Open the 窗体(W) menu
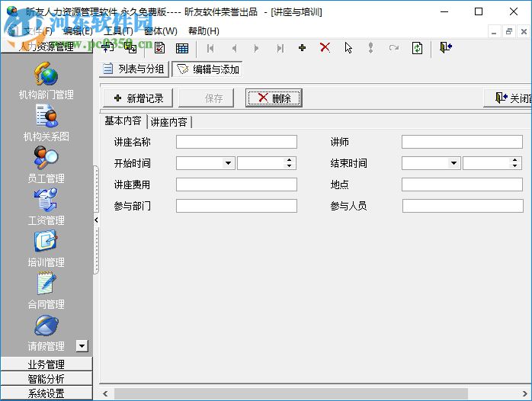The width and height of the screenshot is (532, 401). (x=160, y=31)
